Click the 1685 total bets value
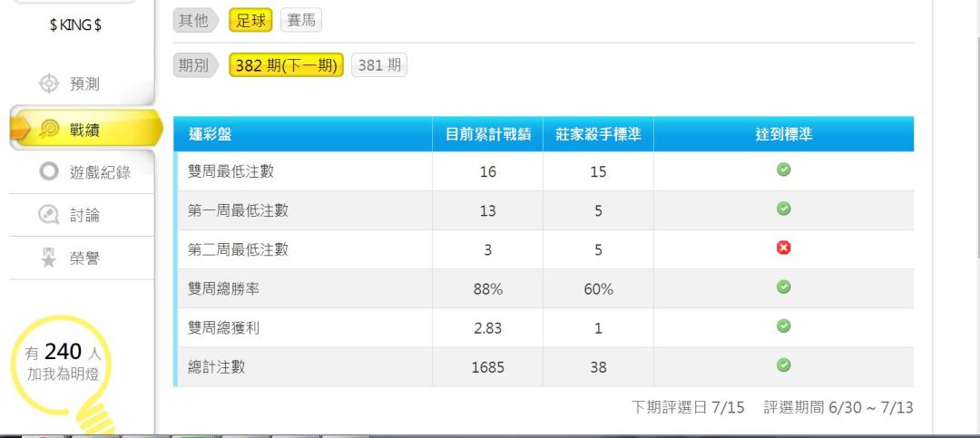 (488, 367)
